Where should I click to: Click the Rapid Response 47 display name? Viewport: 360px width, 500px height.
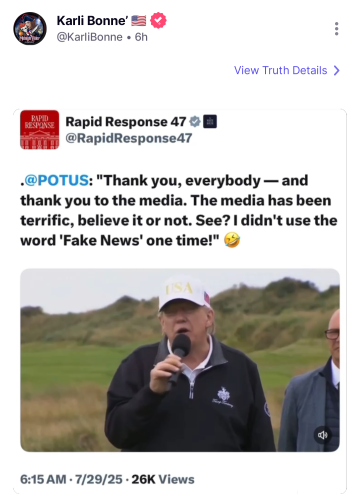(126, 122)
